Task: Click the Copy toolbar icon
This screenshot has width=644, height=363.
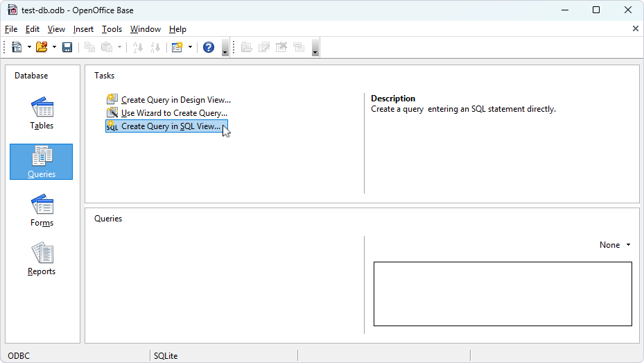Action: [89, 47]
